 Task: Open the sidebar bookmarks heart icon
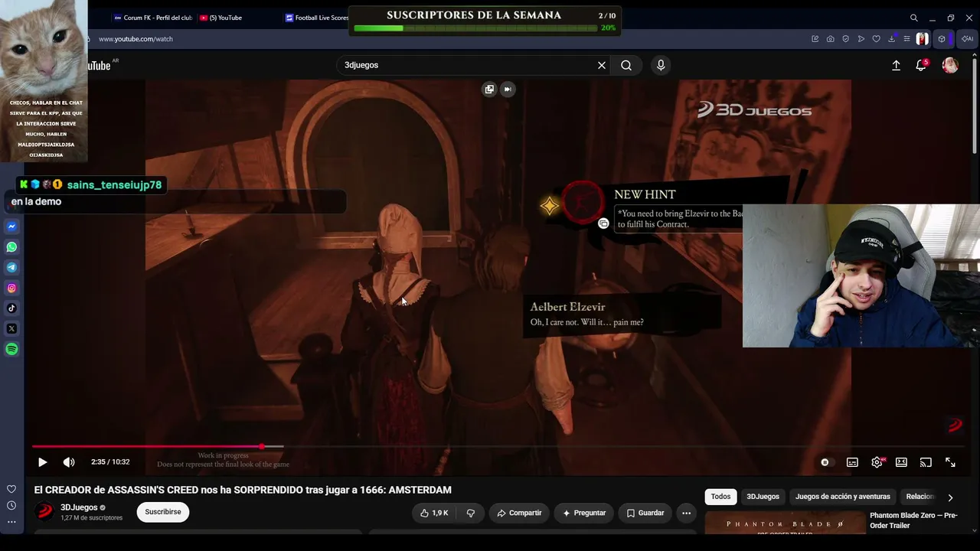click(x=11, y=489)
